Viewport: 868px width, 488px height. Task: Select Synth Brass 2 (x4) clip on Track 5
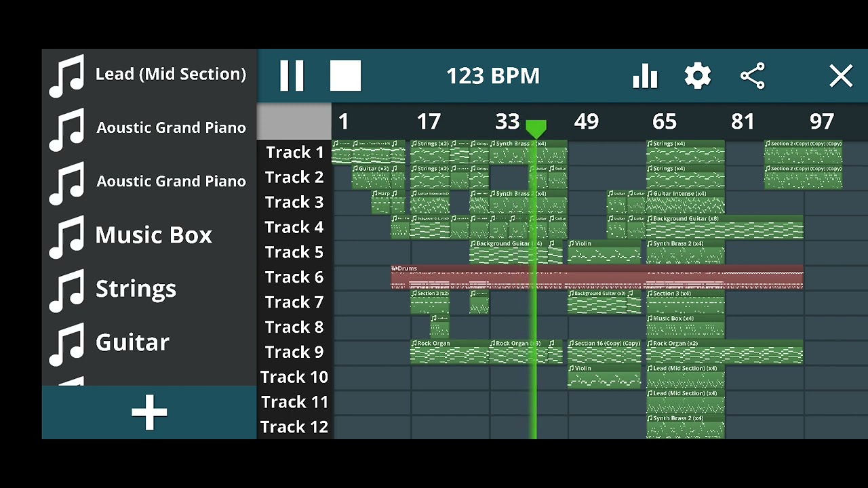685,252
